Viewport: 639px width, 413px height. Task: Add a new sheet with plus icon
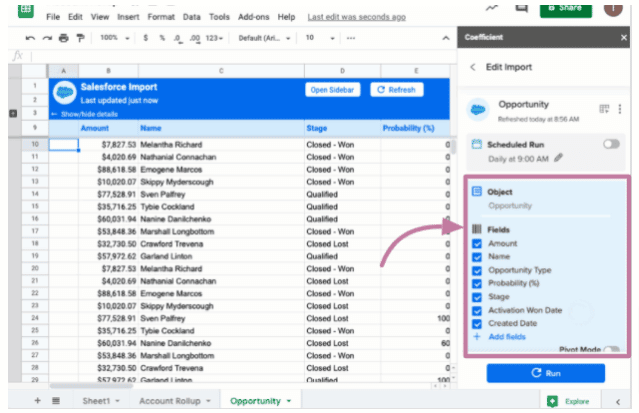coord(37,401)
